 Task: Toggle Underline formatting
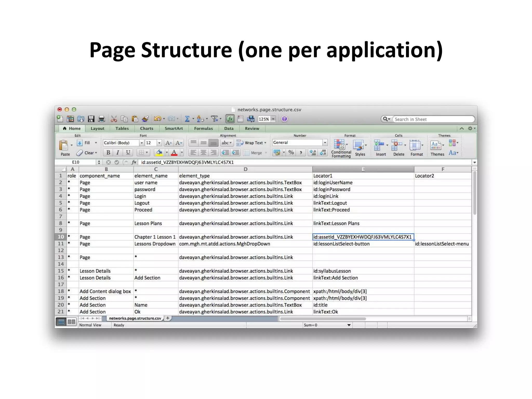(128, 152)
